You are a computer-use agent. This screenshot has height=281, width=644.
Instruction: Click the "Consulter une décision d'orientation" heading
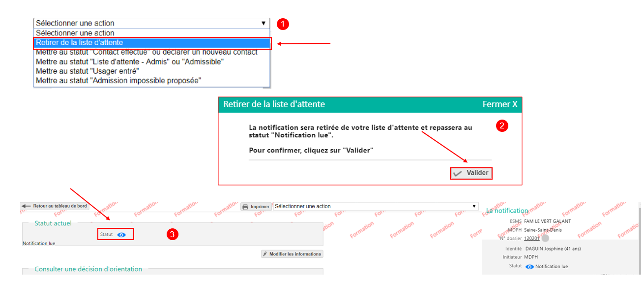tap(88, 269)
